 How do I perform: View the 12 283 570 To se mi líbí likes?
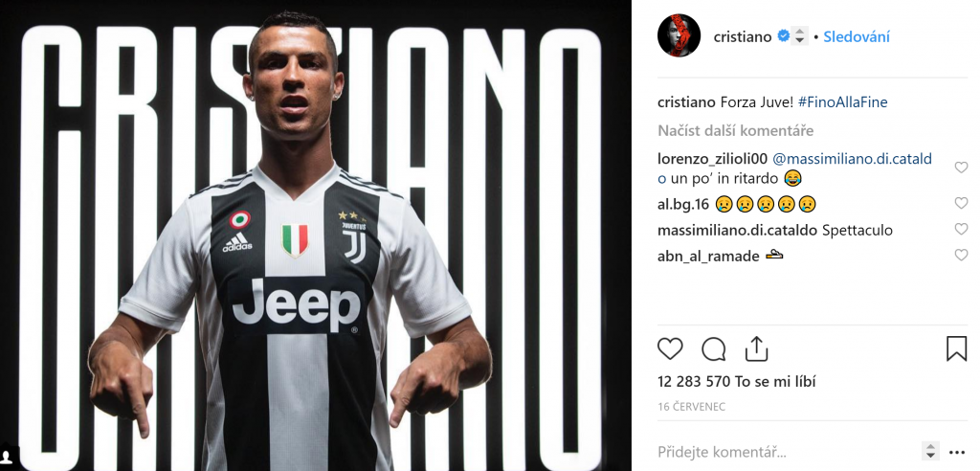tap(736, 382)
